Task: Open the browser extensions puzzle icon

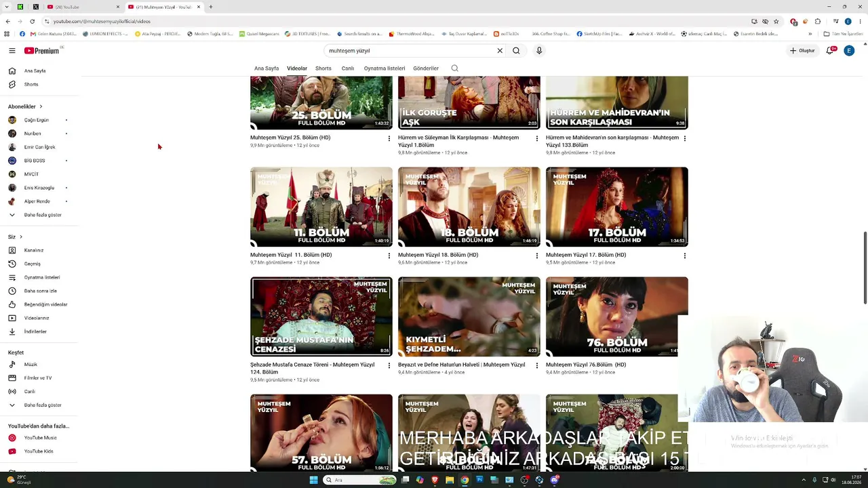Action: 818,21
